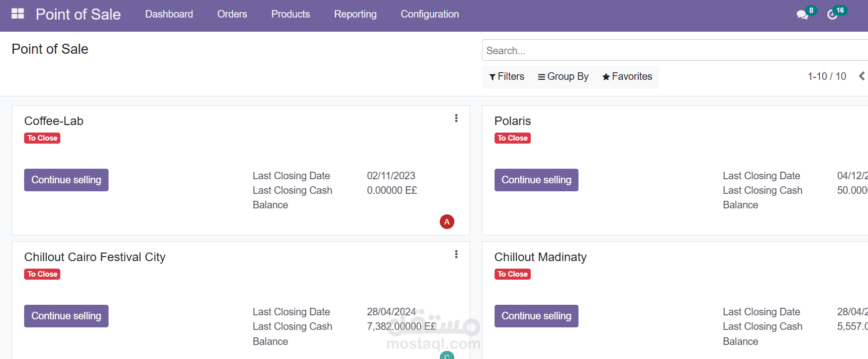The image size is (868, 359).
Task: Click the To Close badge on Polaris
Action: 513,138
